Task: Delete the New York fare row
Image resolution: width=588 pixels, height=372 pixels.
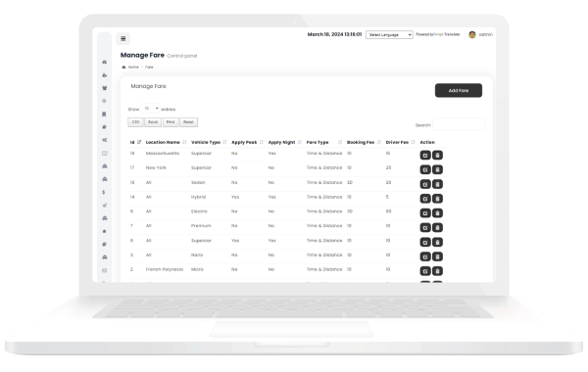Action: tap(437, 169)
